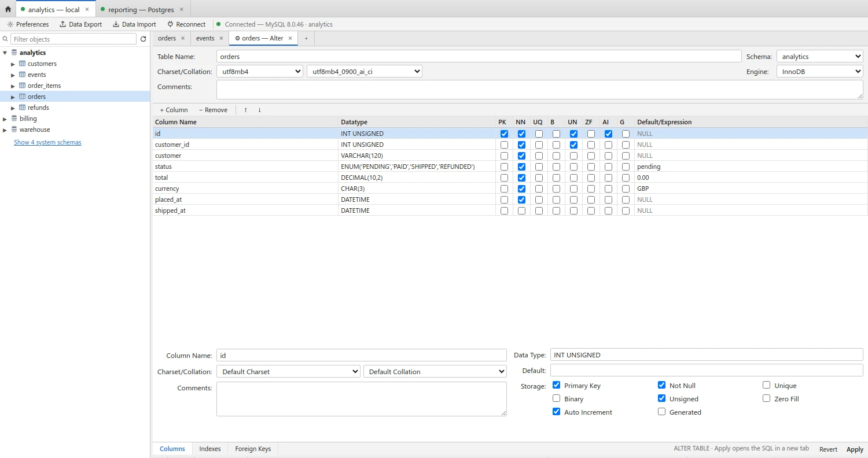Open the utf8mb4_0900_ai_ci collation dropdown
The height and width of the screenshot is (458, 868).
(x=365, y=72)
